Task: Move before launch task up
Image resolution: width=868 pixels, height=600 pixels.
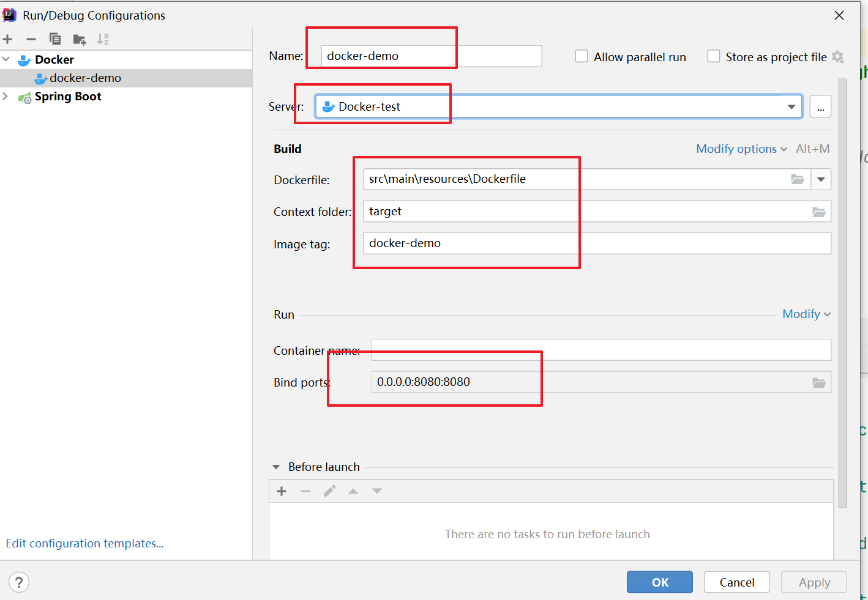Action: point(353,491)
